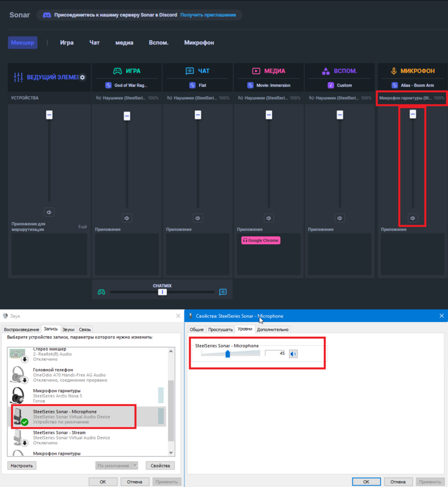Open the Custom preset dropdown for aux
This screenshot has height=487, width=448.
pos(340,85)
